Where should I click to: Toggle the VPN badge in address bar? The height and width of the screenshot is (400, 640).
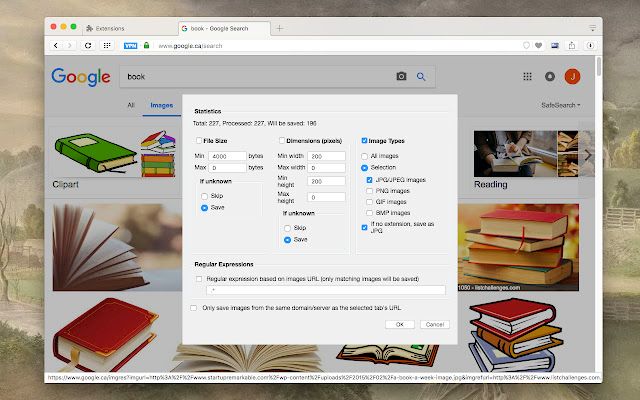click(x=130, y=46)
